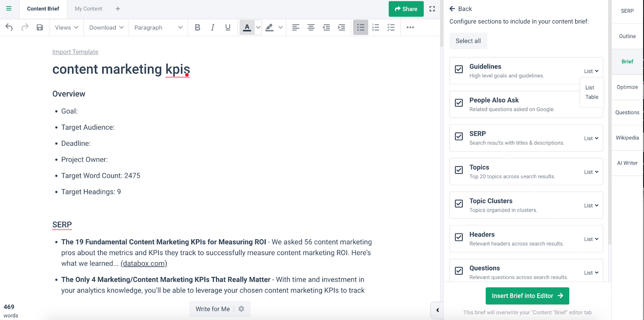
Task: Click the 469 words counter
Action: pos(10,311)
